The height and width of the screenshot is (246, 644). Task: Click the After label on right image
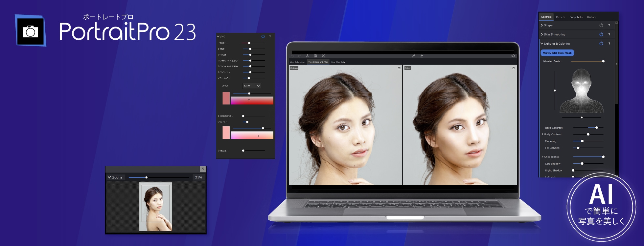[408, 68]
